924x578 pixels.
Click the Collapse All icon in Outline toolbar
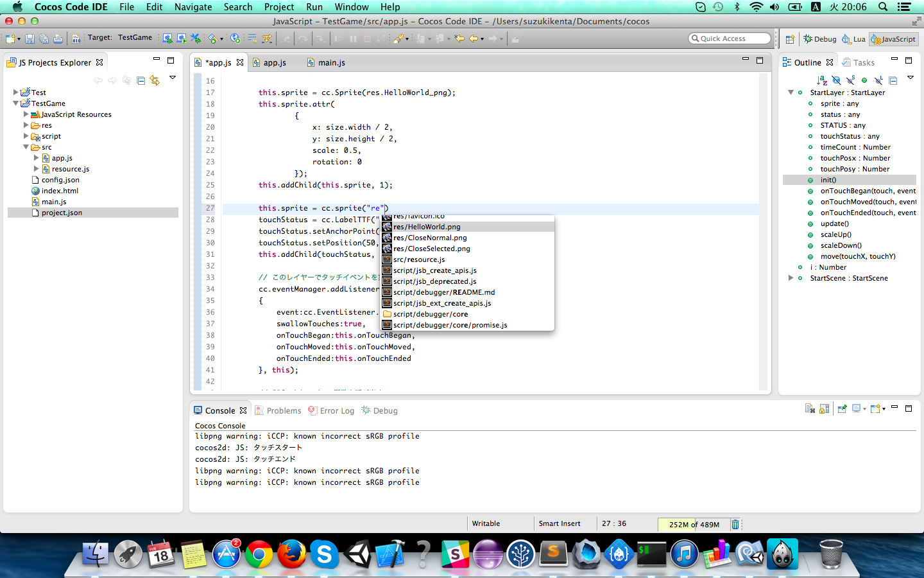(893, 80)
